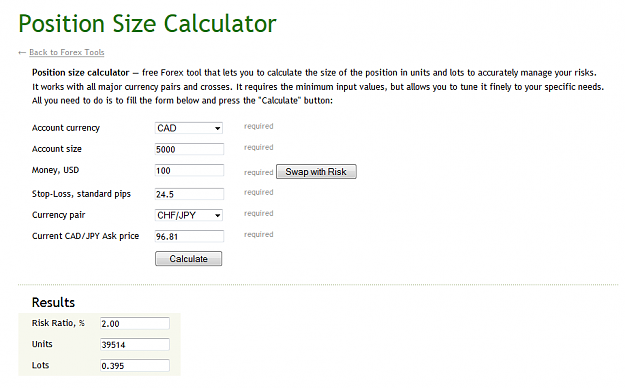Click the Money, USD label

click(55, 170)
